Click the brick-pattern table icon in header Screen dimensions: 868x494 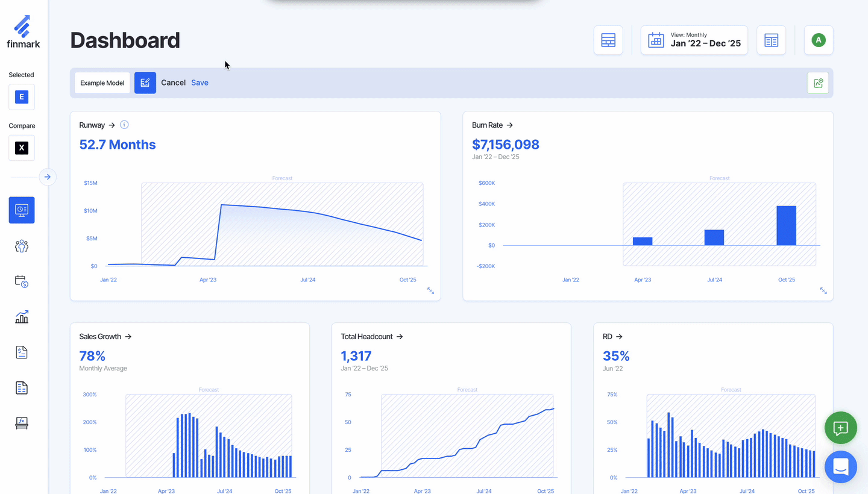tap(608, 40)
